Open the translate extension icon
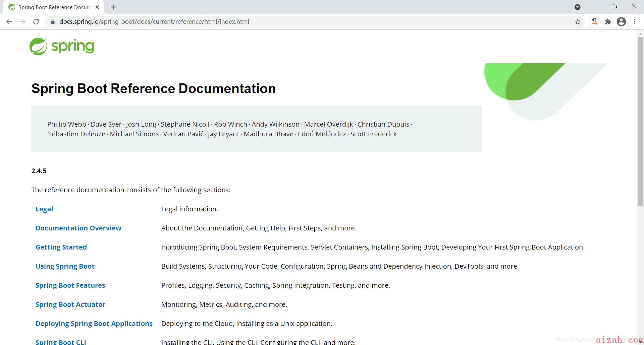Image resolution: width=644 pixels, height=345 pixels. click(595, 22)
